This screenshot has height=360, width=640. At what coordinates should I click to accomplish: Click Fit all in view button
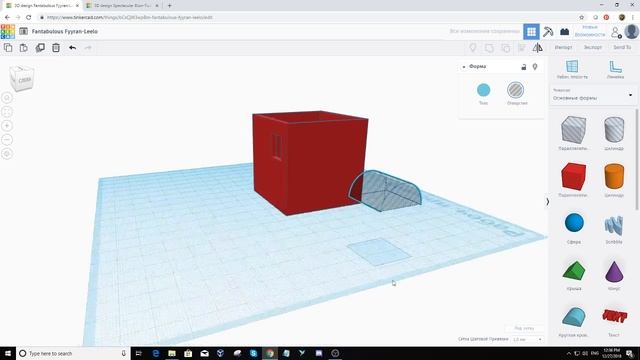click(x=7, y=112)
